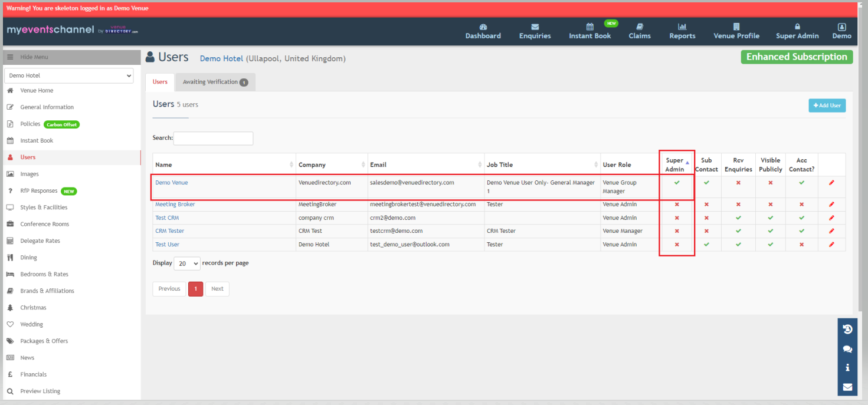868x405 pixels.
Task: Click the Next pagination button
Action: 217,289
